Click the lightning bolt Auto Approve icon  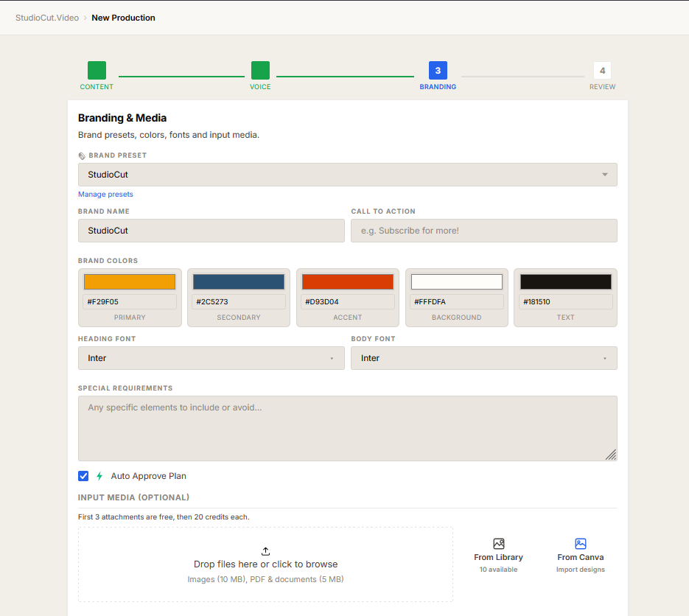pyautogui.click(x=99, y=476)
